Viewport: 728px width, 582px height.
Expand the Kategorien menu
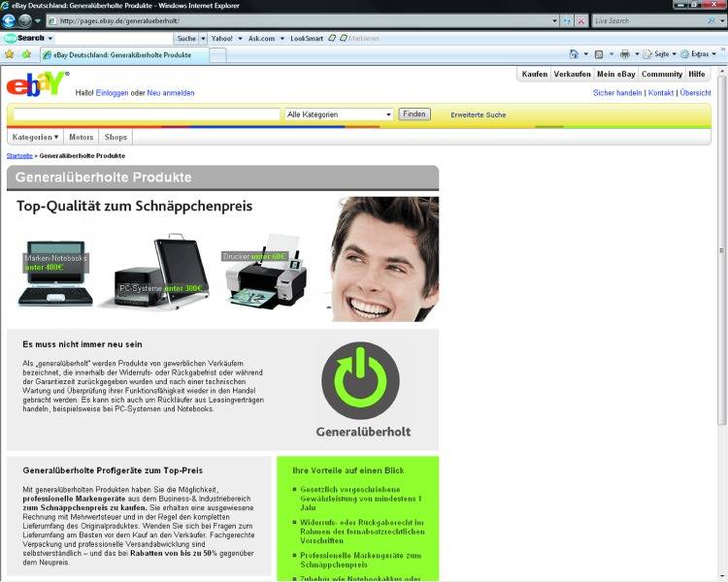[x=35, y=137]
